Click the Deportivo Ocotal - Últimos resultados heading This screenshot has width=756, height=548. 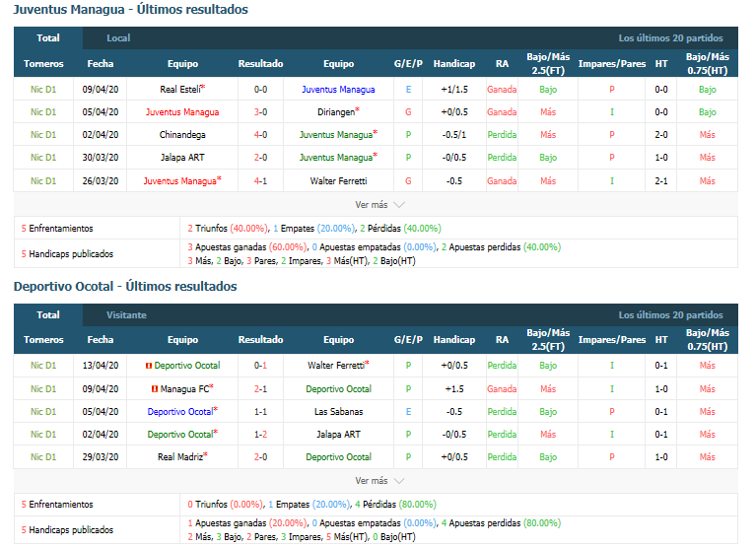click(x=125, y=286)
